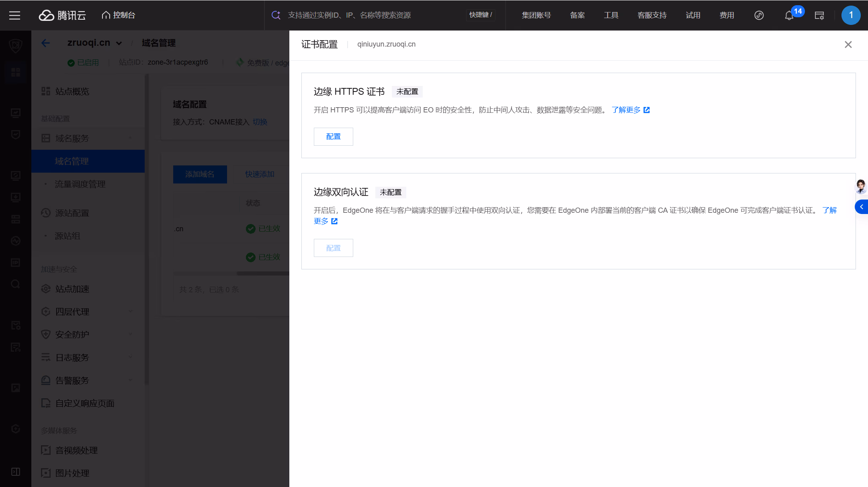This screenshot has width=868, height=487.
Task: Expand the blue side drawer arrow
Action: point(862,207)
